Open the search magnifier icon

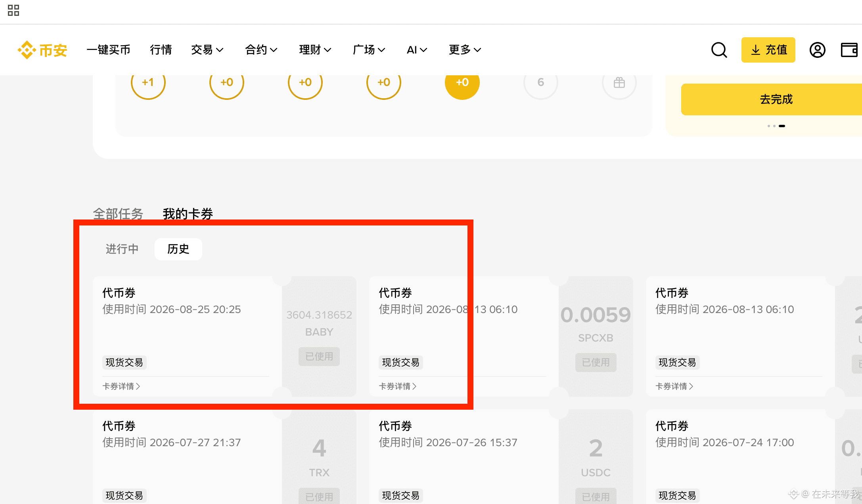pyautogui.click(x=719, y=50)
